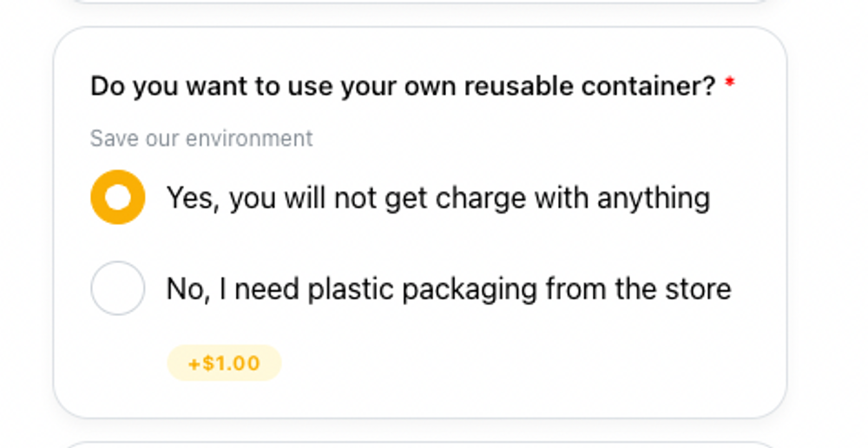Click the +$1.00 price badge
The image size is (868, 448).
pos(224,363)
